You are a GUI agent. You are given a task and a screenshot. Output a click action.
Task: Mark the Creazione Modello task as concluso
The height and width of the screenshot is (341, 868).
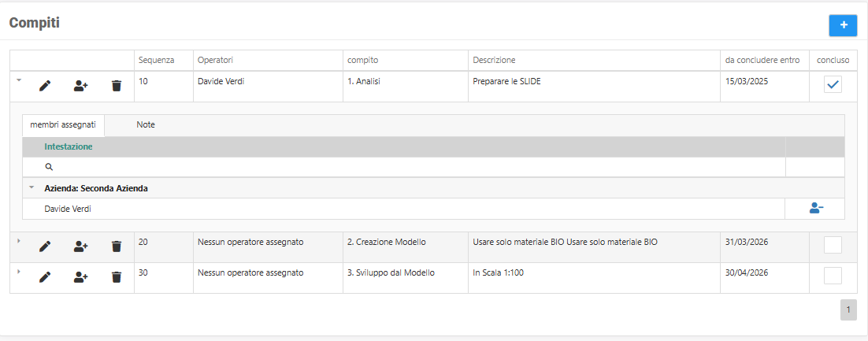[x=833, y=246]
